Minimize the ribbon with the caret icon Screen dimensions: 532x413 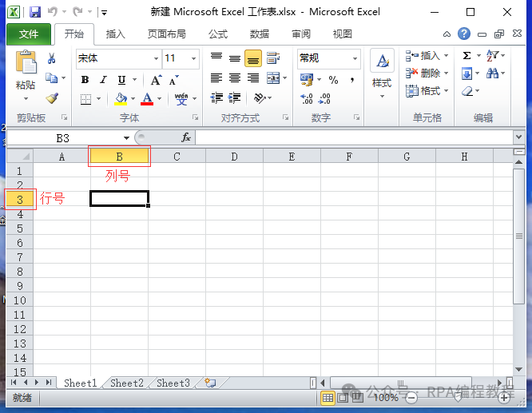(447, 34)
